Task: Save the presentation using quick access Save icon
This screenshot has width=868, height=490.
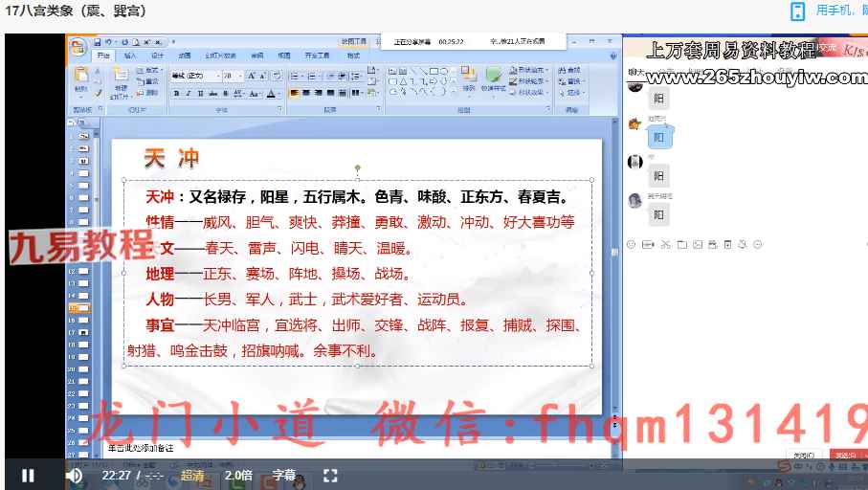Action: (98, 42)
